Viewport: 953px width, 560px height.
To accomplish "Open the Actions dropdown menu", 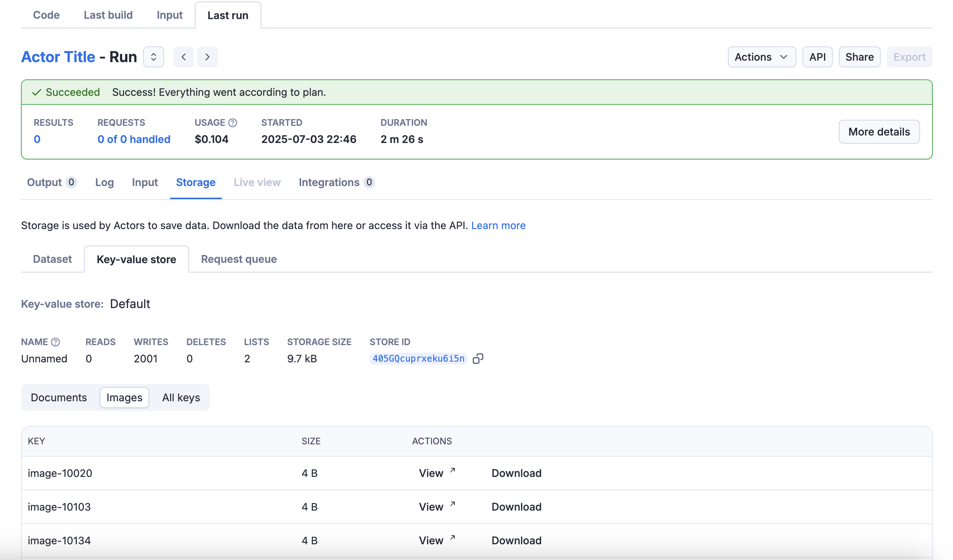I will pyautogui.click(x=761, y=57).
